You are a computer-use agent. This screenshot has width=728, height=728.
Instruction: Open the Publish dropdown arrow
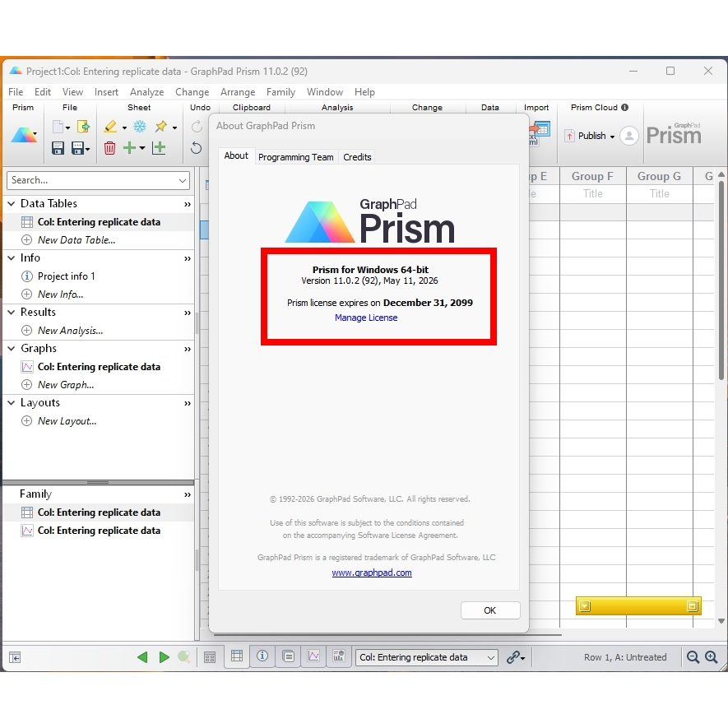point(612,137)
